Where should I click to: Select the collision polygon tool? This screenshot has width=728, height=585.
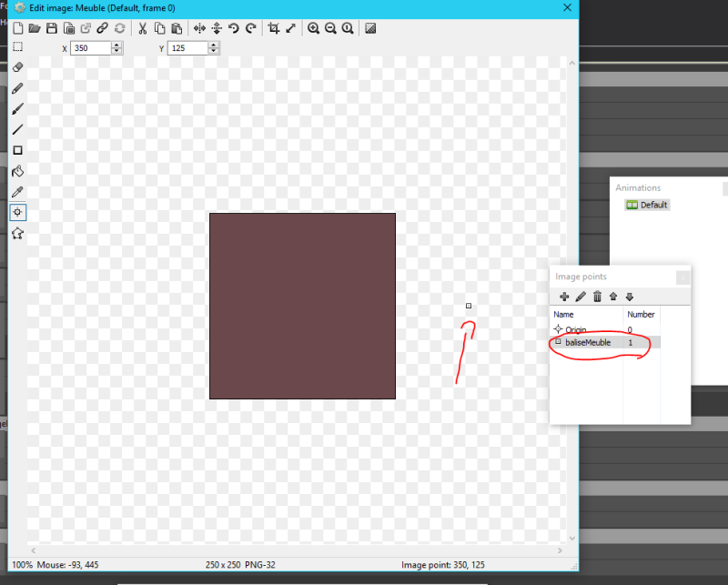[x=17, y=233]
